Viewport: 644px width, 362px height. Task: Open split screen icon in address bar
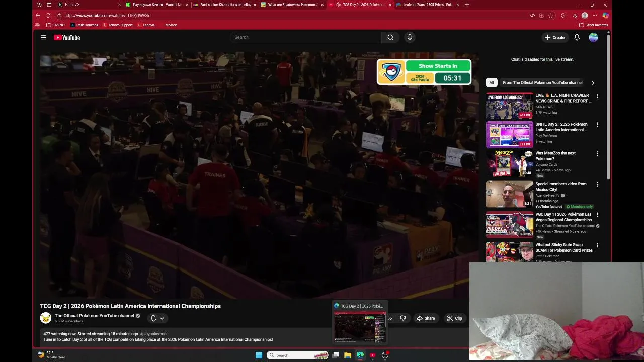[541, 15]
